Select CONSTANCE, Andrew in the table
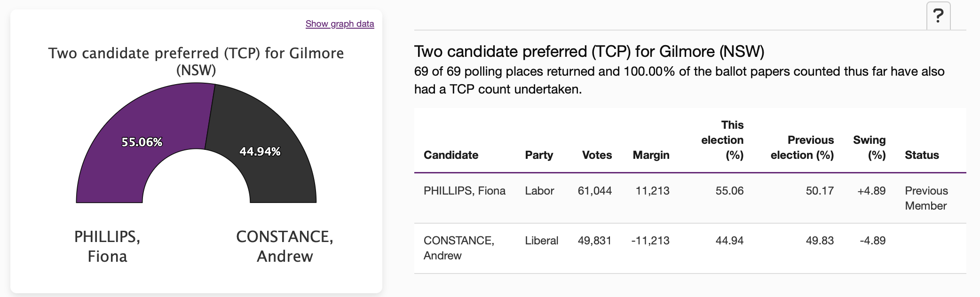Image resolution: width=980 pixels, height=297 pixels. 458,248
